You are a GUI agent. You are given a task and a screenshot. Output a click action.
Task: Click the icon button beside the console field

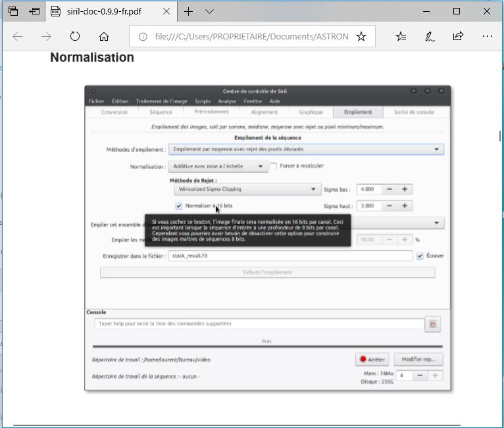point(433,324)
